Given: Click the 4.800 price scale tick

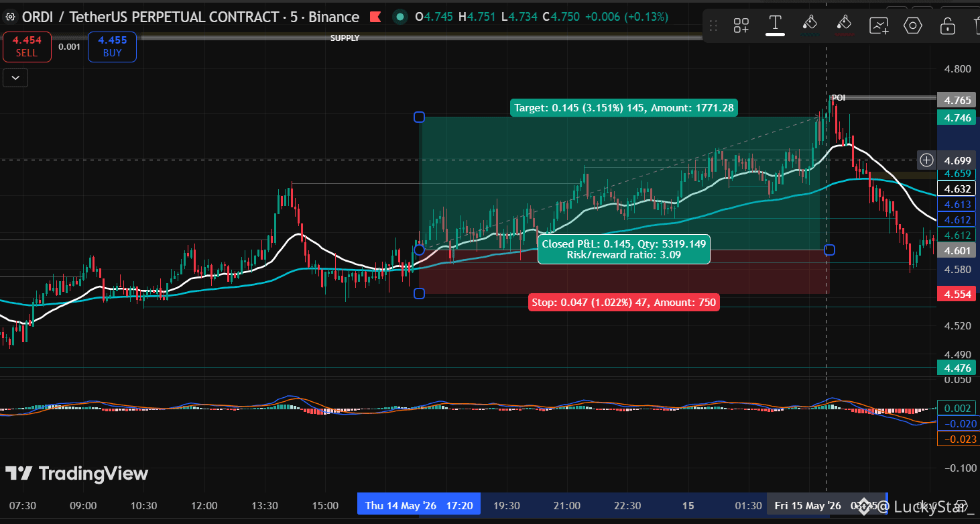Looking at the screenshot, I should 957,68.
